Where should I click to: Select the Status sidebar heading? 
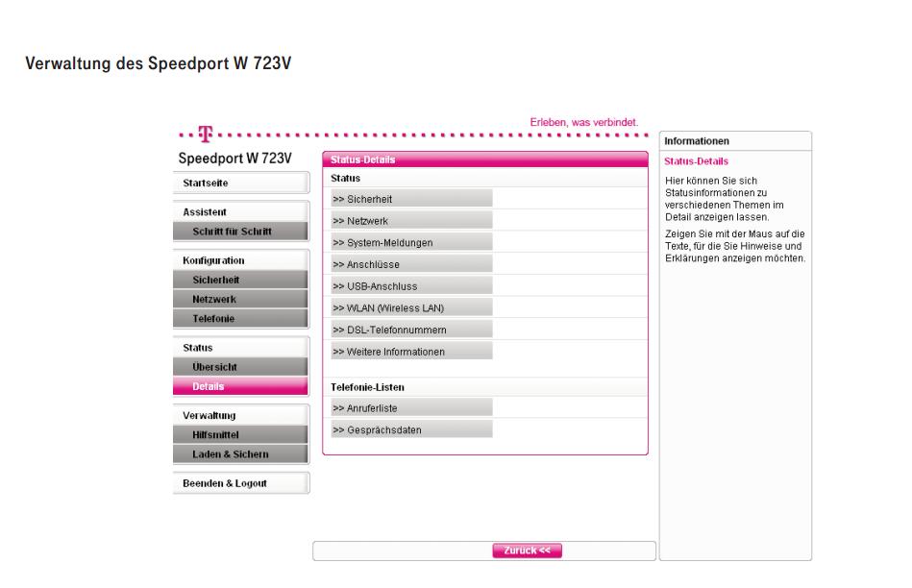pyautogui.click(x=241, y=347)
